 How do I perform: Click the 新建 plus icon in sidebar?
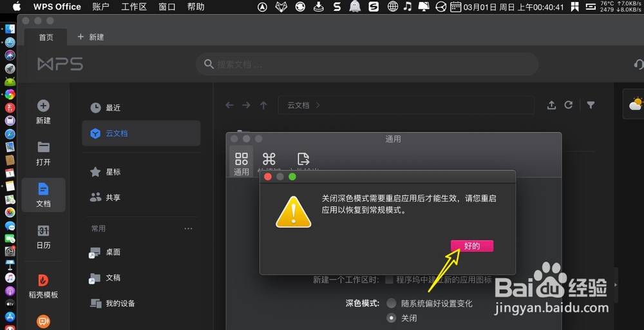44,106
